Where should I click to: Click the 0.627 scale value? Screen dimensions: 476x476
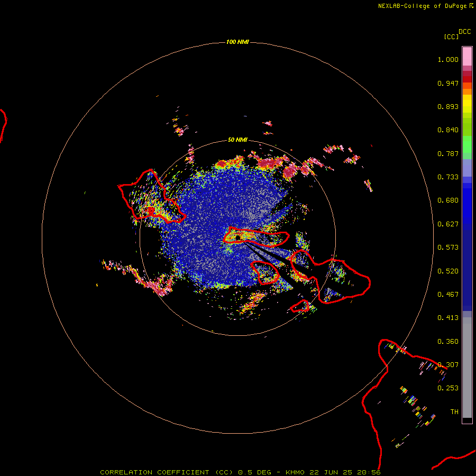pyautogui.click(x=448, y=224)
